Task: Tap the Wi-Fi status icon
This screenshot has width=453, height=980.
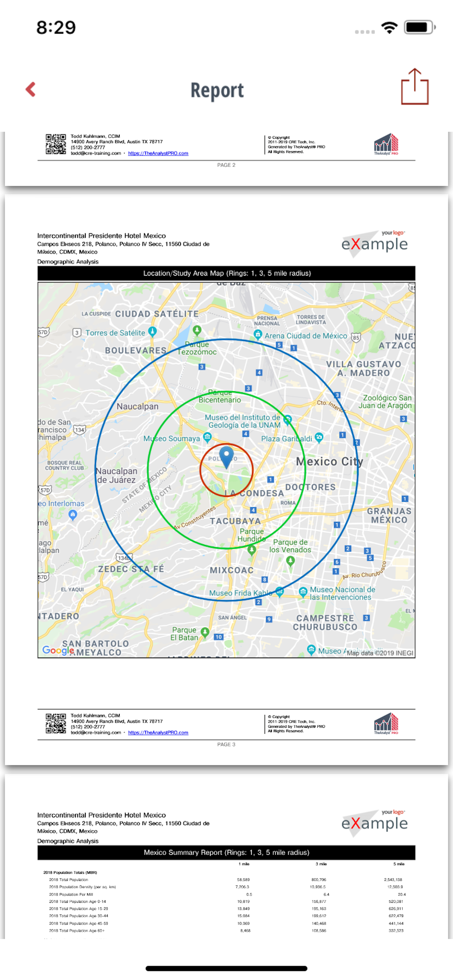Action: [389, 27]
